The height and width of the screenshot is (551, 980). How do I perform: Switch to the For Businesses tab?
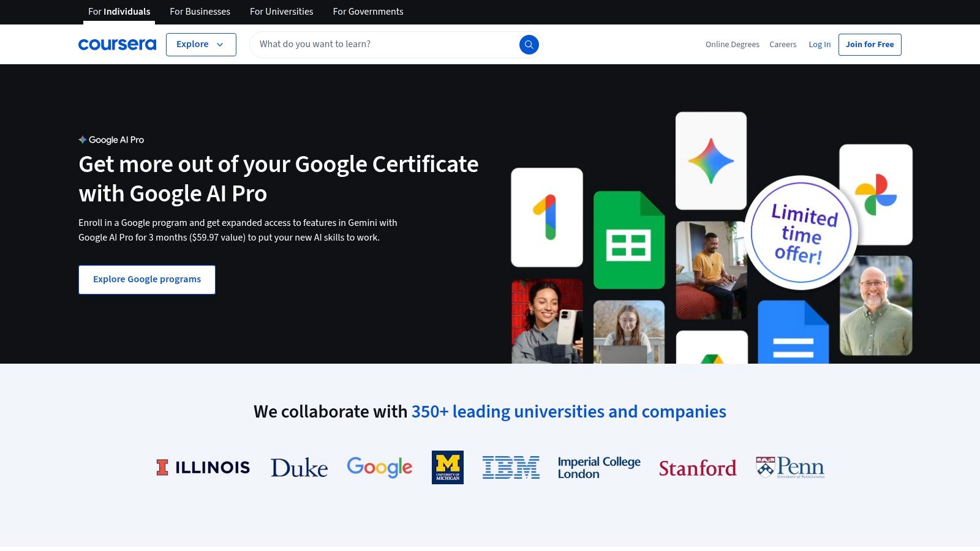pos(200,12)
